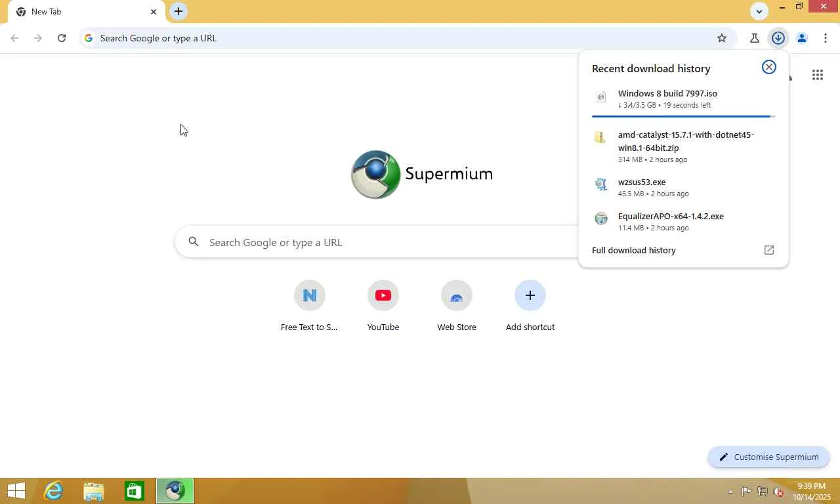
Task: Bookmark this tab with the star icon
Action: pos(722,38)
